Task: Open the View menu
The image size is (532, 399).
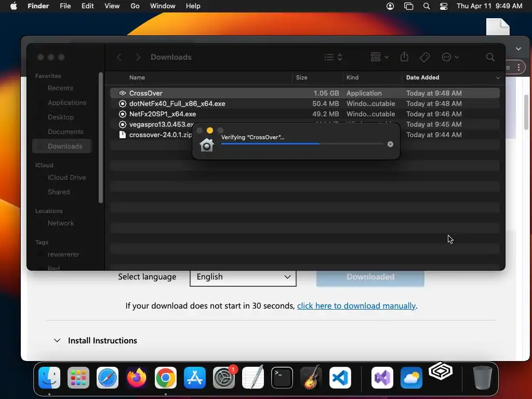Action: (x=112, y=6)
